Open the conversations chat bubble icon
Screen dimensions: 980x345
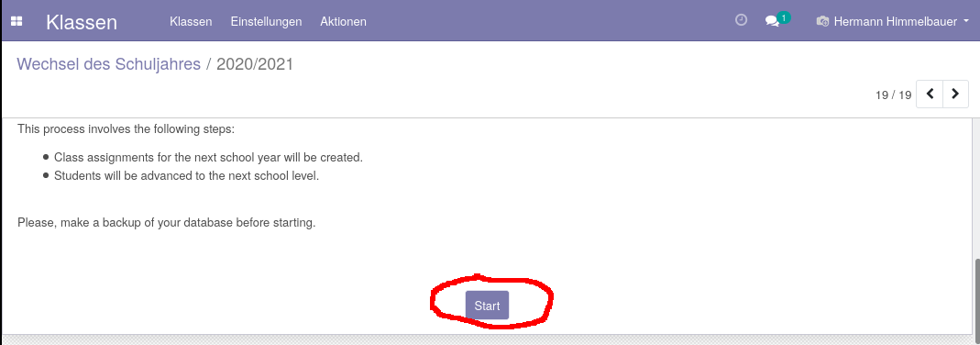[x=773, y=21]
